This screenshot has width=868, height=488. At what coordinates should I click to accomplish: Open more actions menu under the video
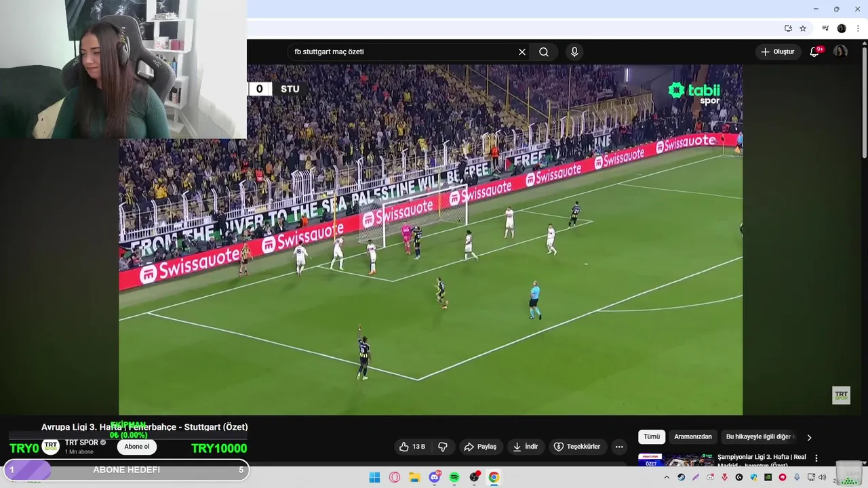tap(619, 447)
